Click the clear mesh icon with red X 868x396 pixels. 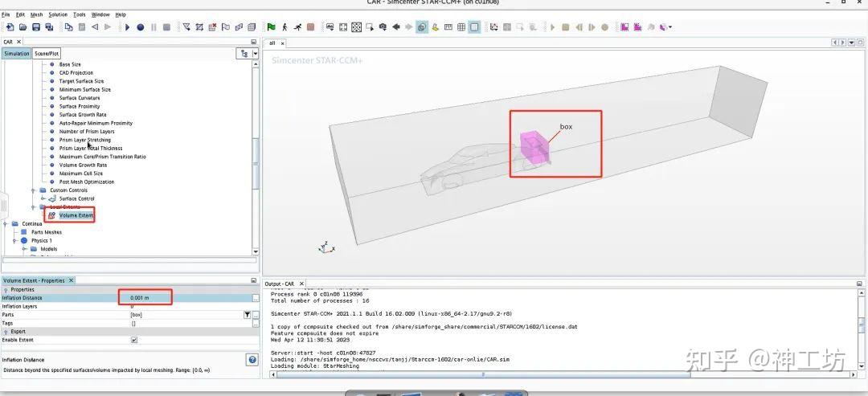(212, 27)
